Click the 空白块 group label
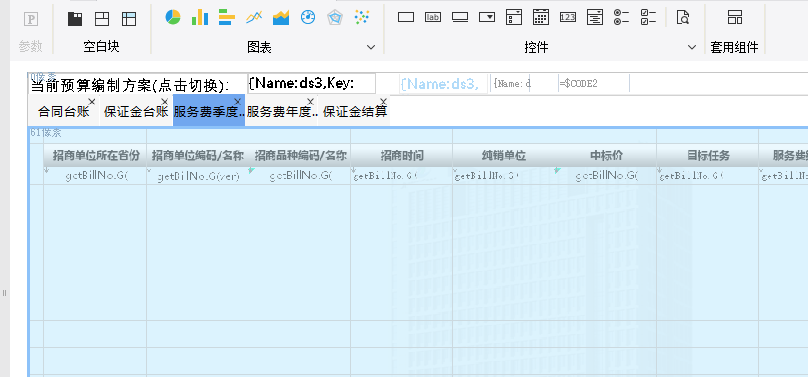 102,47
